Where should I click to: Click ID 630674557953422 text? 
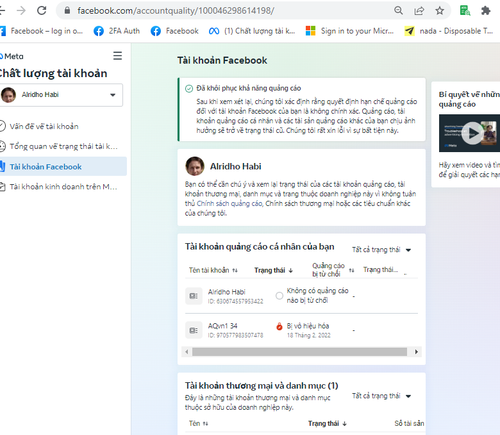coord(235,301)
